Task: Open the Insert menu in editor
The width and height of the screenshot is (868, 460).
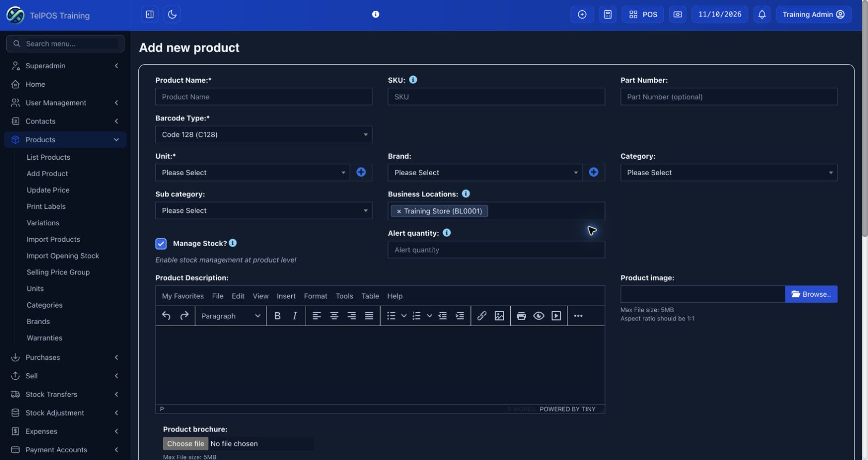Action: click(286, 296)
